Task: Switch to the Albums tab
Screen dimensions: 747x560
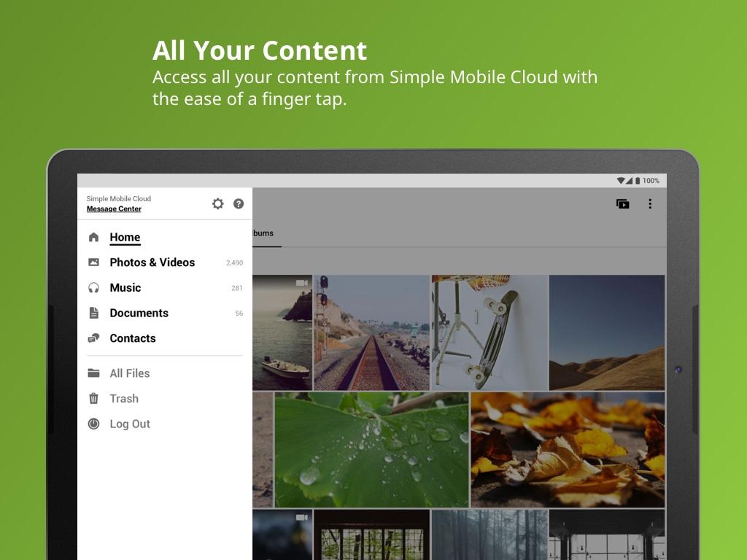Action: [x=267, y=233]
